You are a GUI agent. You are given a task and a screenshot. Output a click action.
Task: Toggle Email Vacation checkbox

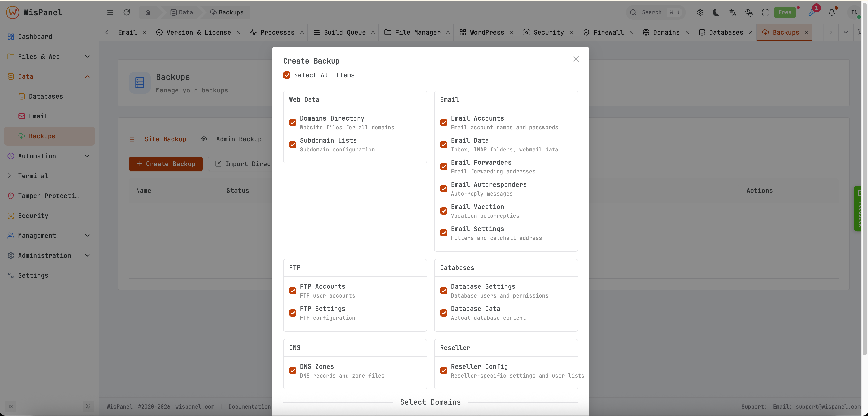[443, 211]
